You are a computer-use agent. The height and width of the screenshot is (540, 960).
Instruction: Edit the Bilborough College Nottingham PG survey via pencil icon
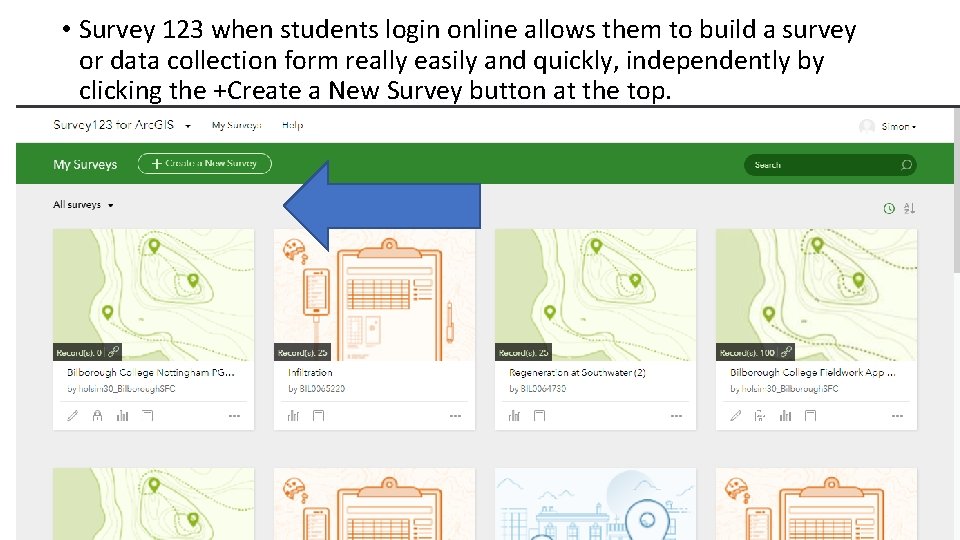coord(72,416)
